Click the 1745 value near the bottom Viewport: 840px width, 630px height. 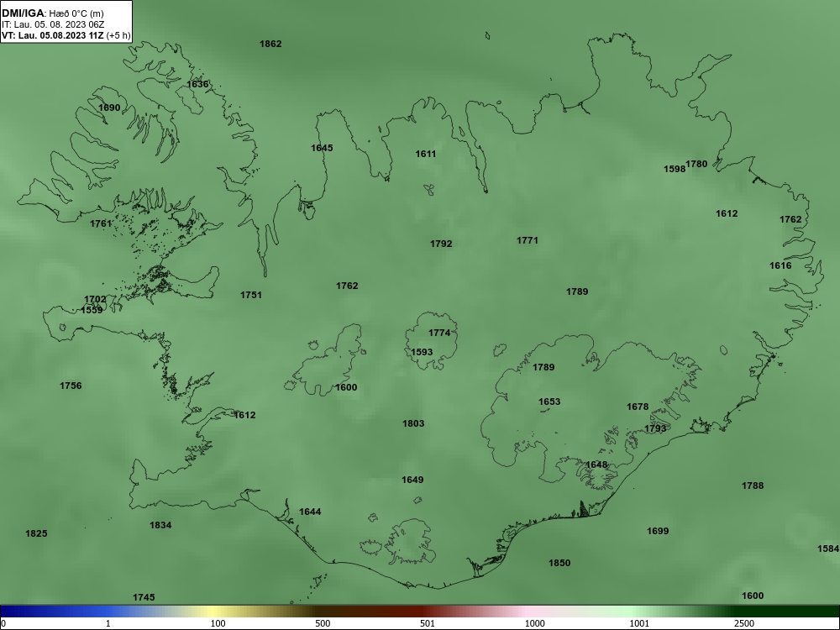[x=144, y=596]
